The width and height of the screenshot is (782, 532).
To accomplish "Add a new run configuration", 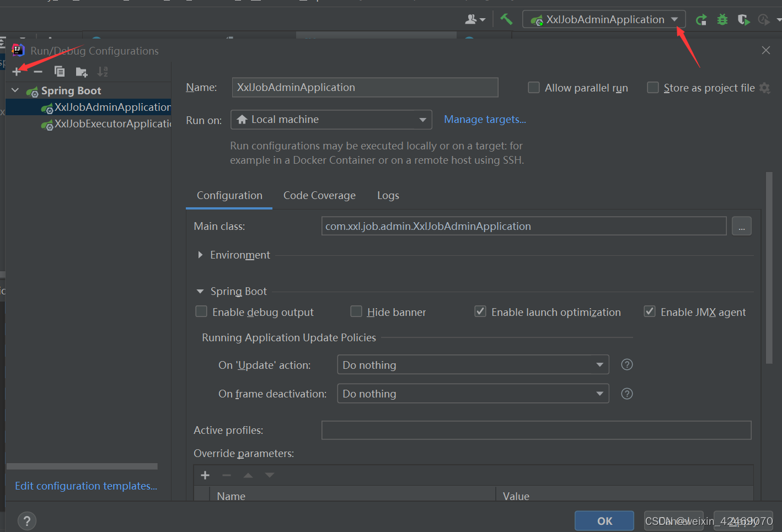I will pyautogui.click(x=17, y=72).
